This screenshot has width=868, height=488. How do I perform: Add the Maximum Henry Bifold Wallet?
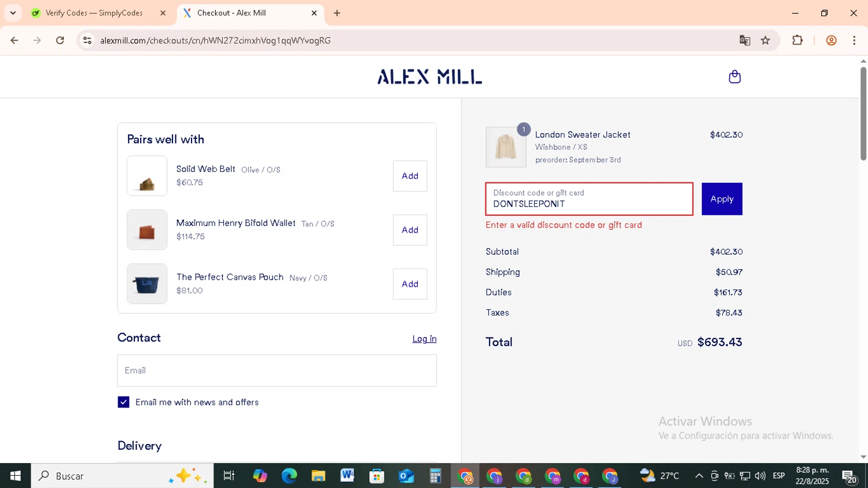(410, 230)
